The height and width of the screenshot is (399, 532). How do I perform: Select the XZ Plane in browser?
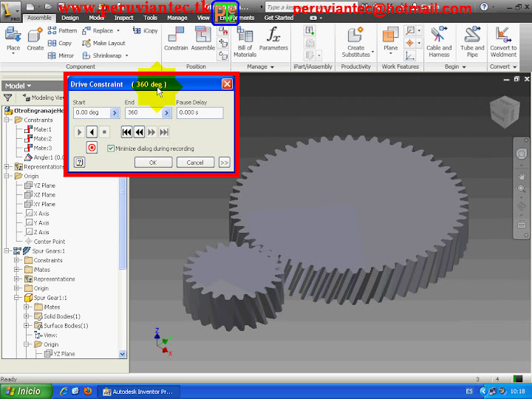coord(40,195)
